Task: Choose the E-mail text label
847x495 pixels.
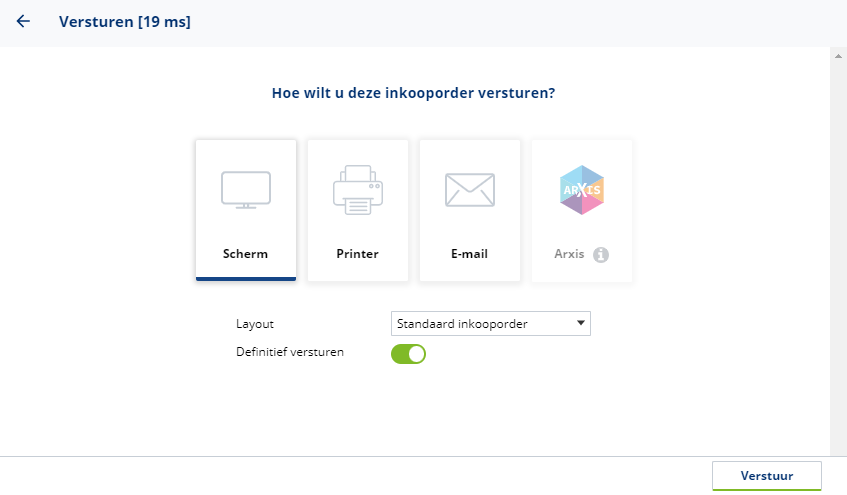Action: pos(469,254)
